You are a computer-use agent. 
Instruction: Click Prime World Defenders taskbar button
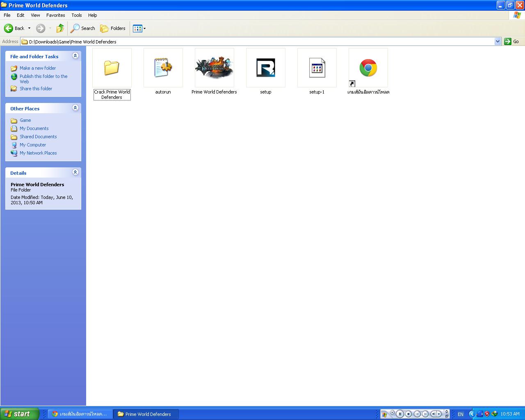[x=146, y=414]
